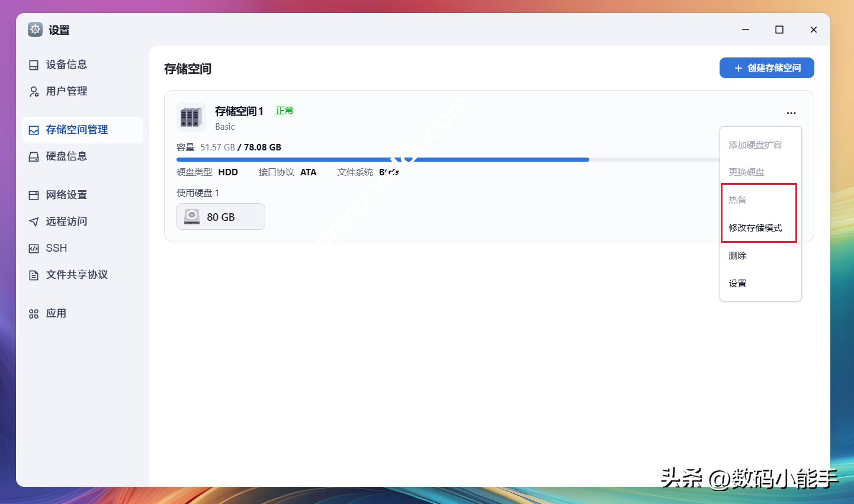Choose 删除 from the storage menu
This screenshot has height=504, width=854.
tap(760, 256)
